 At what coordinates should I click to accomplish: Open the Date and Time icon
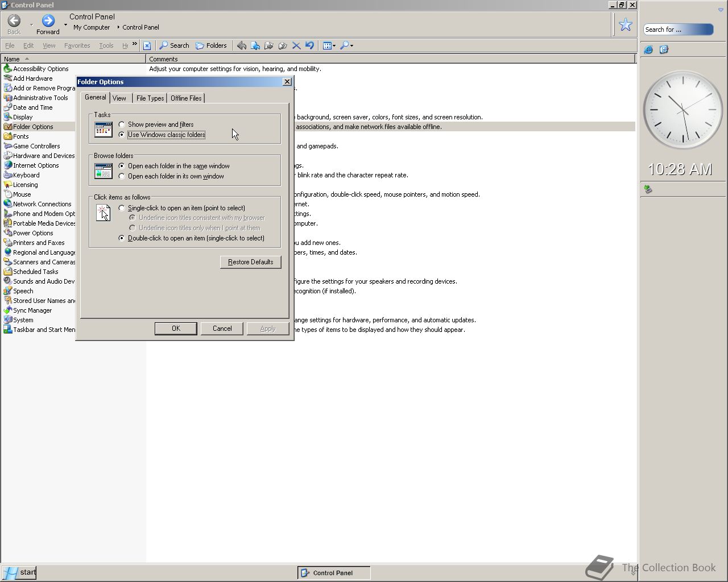(x=8, y=107)
